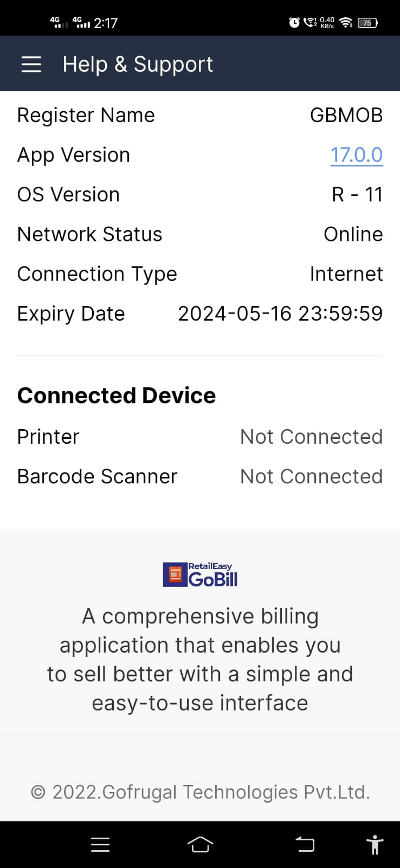
Task: Open the hamburger navigation menu
Action: coord(31,64)
